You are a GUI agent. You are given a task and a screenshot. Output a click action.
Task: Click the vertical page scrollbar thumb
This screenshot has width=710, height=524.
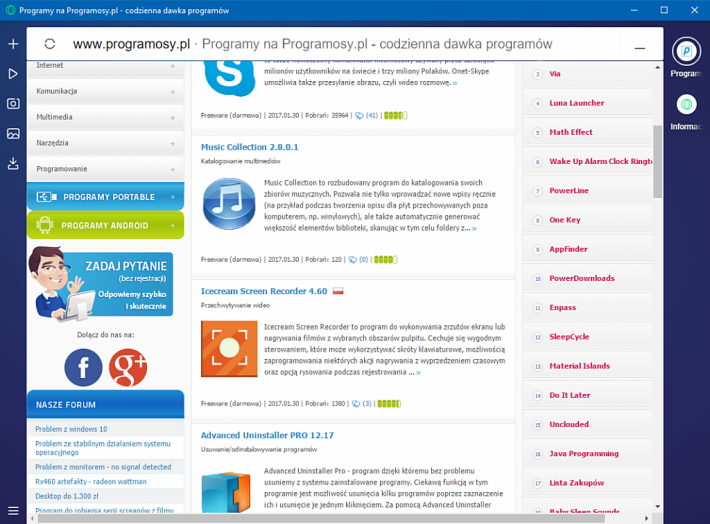pyautogui.click(x=657, y=161)
